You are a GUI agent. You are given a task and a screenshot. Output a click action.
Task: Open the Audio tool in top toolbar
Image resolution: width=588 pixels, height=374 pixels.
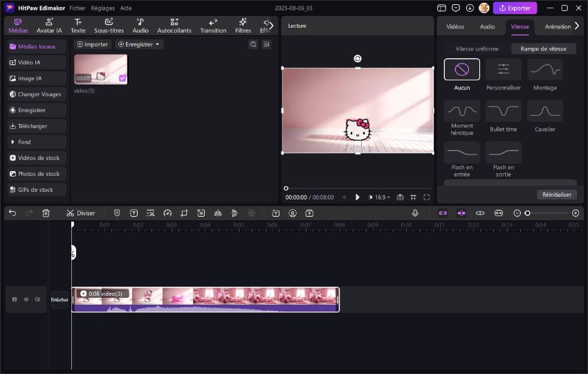click(140, 26)
